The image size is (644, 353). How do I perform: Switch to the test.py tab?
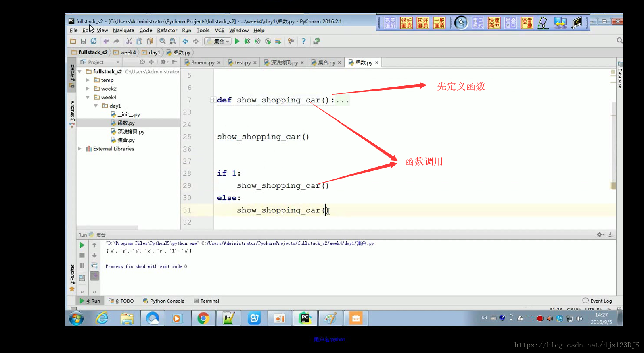pos(243,62)
